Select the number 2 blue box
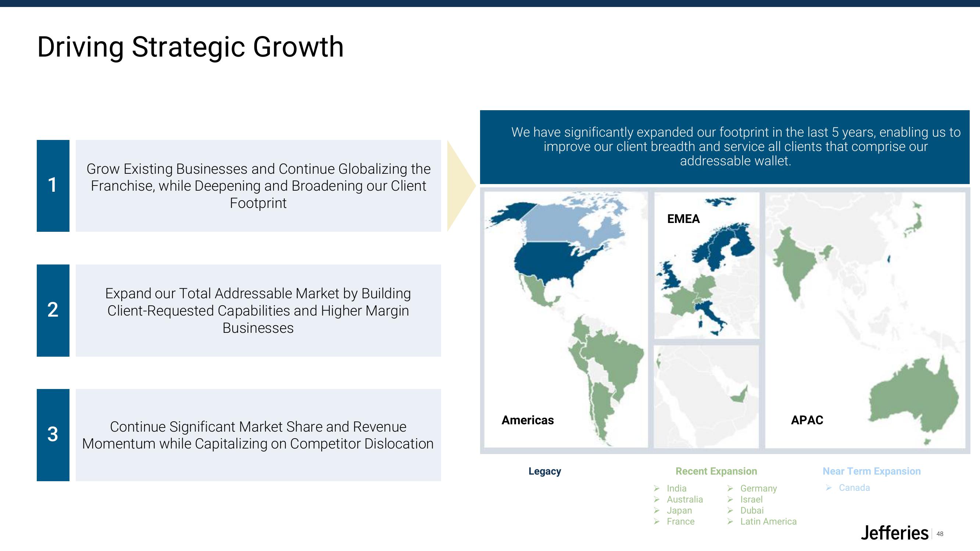The height and width of the screenshot is (551, 980). click(x=53, y=310)
